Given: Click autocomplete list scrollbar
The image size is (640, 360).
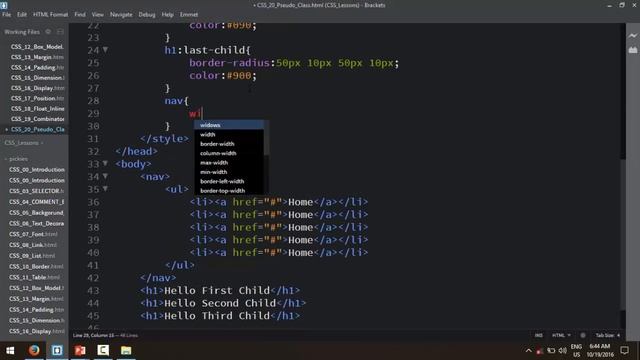Looking at the screenshot, I should tap(266, 139).
